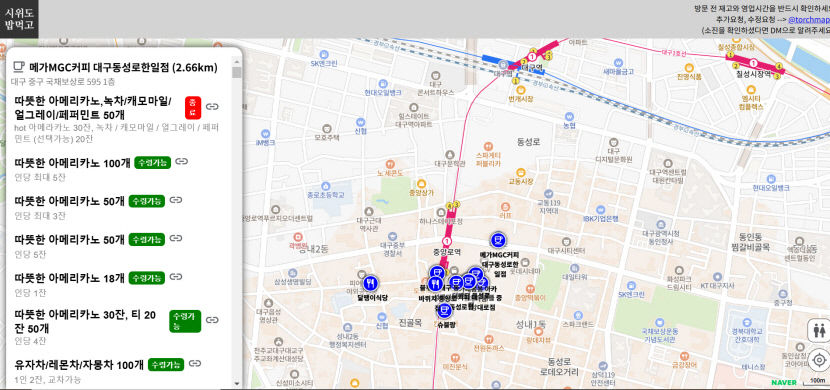830x390 pixels.
Task: Center map on my current location
Action: point(819,360)
